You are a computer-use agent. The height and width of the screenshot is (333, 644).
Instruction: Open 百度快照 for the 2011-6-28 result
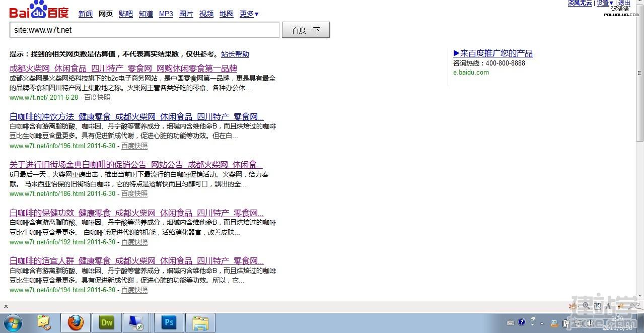pos(97,98)
